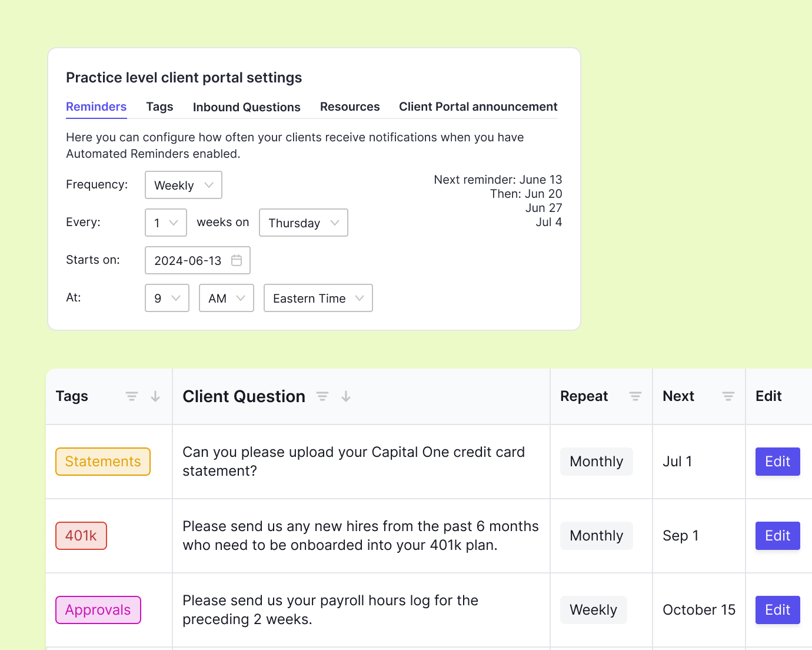The width and height of the screenshot is (812, 650).
Task: Open the Eastern Time timezone dropdown
Action: point(318,298)
